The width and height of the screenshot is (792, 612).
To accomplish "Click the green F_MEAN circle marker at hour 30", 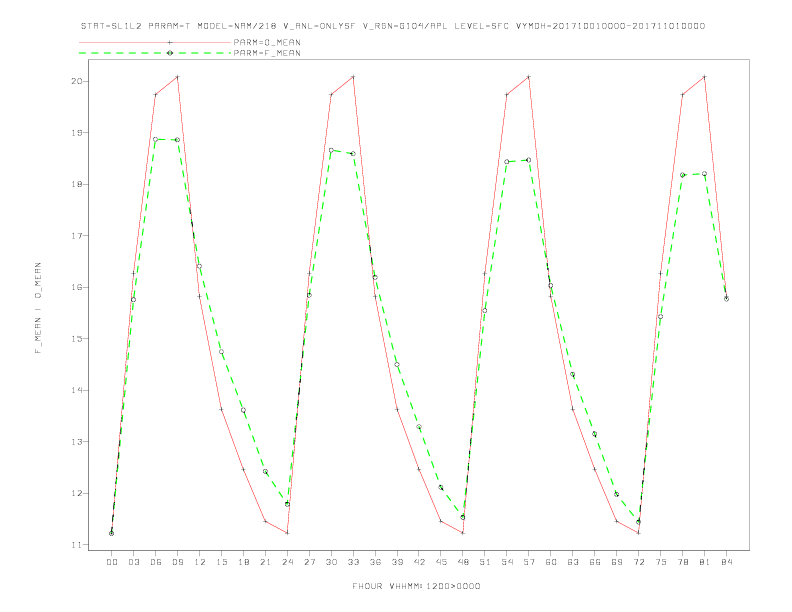I will [331, 150].
